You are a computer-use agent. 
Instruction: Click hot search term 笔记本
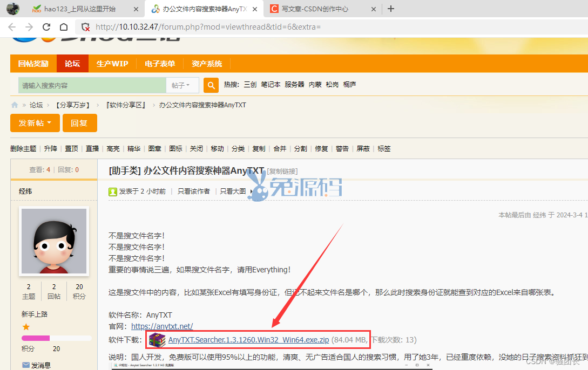coord(271,85)
